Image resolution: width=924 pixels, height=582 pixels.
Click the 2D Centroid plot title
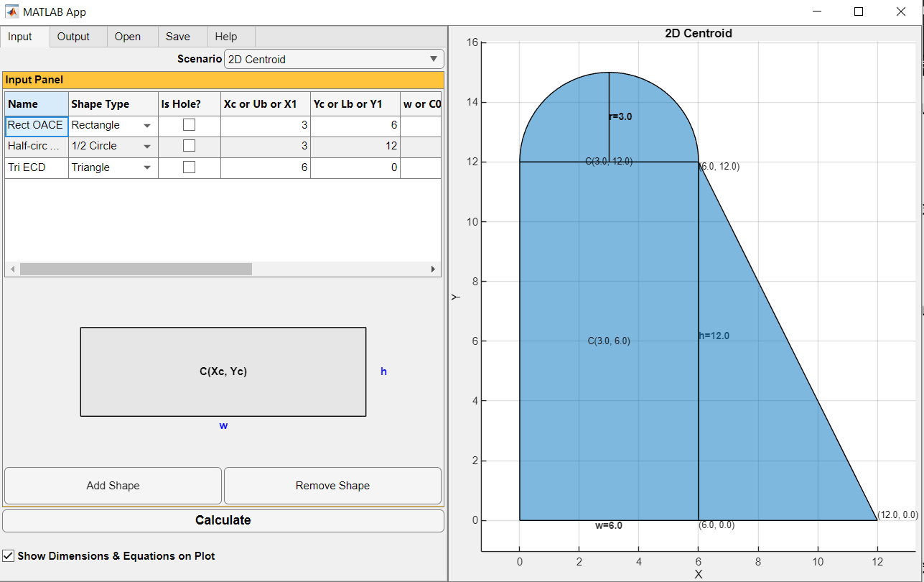point(699,33)
